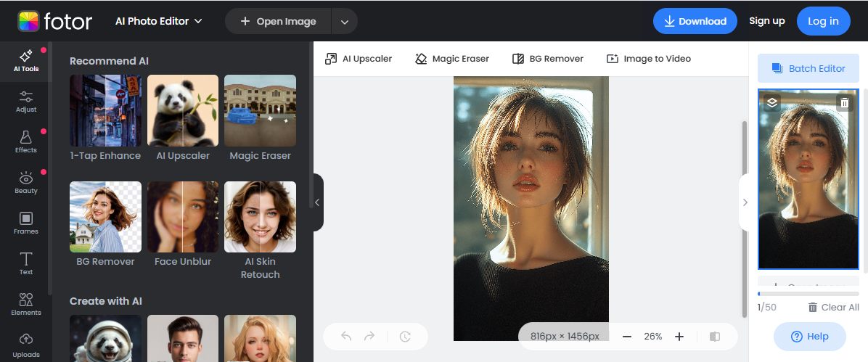The width and height of the screenshot is (868, 362).
Task: Select the man portrait card under Create with AI
Action: (x=183, y=338)
